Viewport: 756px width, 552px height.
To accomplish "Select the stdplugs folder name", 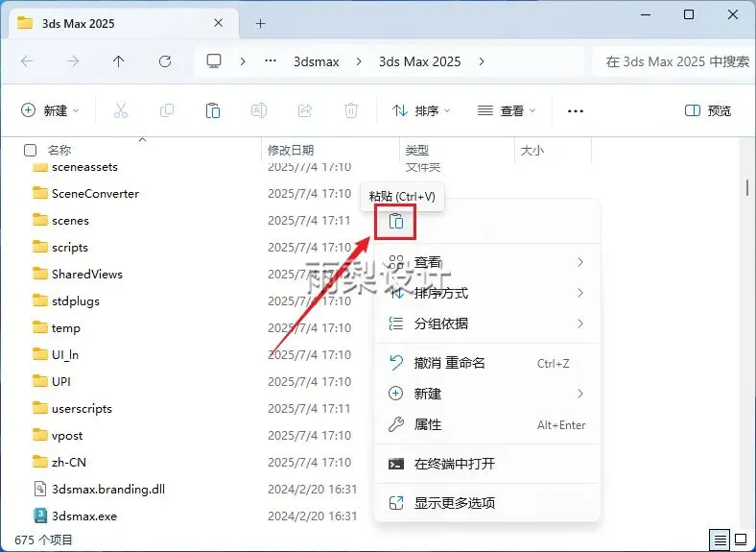I will (76, 301).
